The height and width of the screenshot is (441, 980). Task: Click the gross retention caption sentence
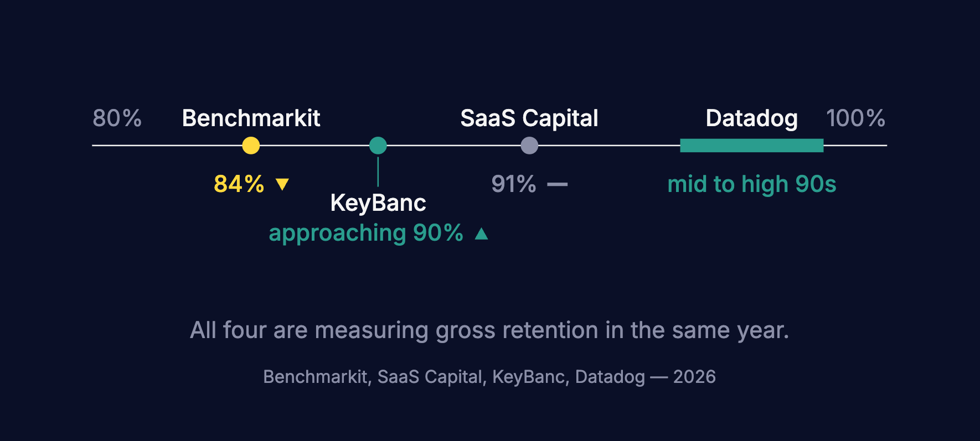[489, 330]
